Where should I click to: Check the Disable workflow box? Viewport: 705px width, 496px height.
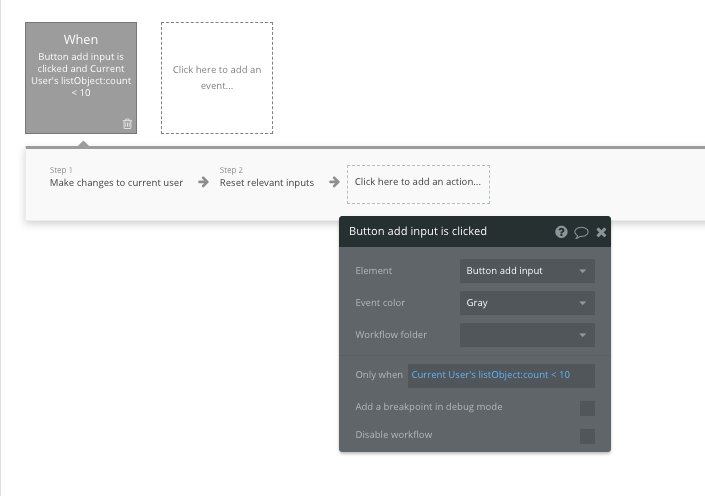[x=587, y=436]
